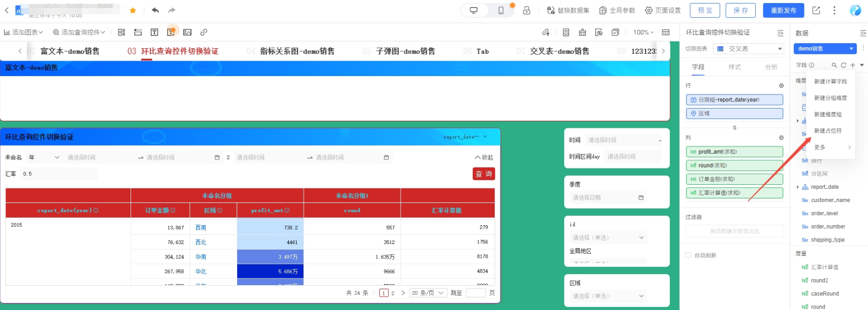Expand the demo销售 dataset dropdown
Screen dimensions: 868x310
[x=825, y=49]
